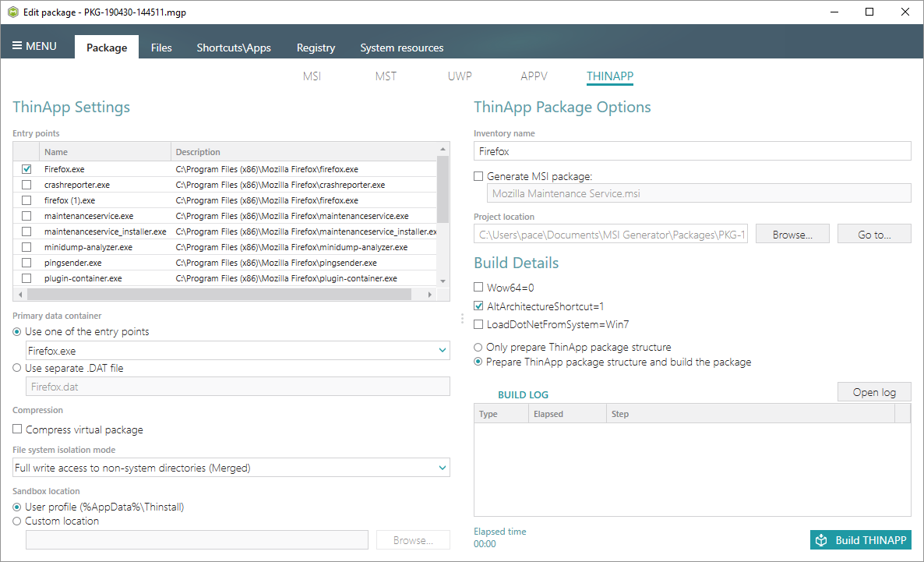Open the file system isolation mode dropdown
This screenshot has height=562, width=924.
231,468
